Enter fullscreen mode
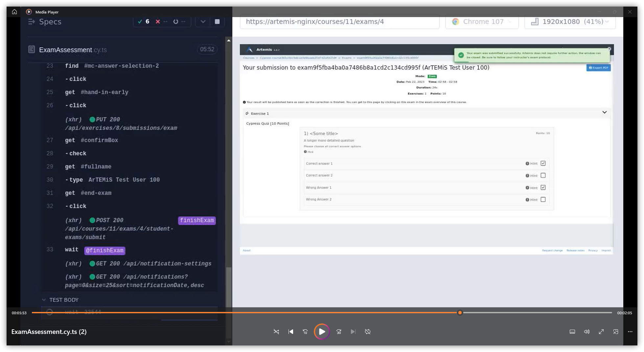Image resolution: width=644 pixels, height=352 pixels. coord(601,332)
